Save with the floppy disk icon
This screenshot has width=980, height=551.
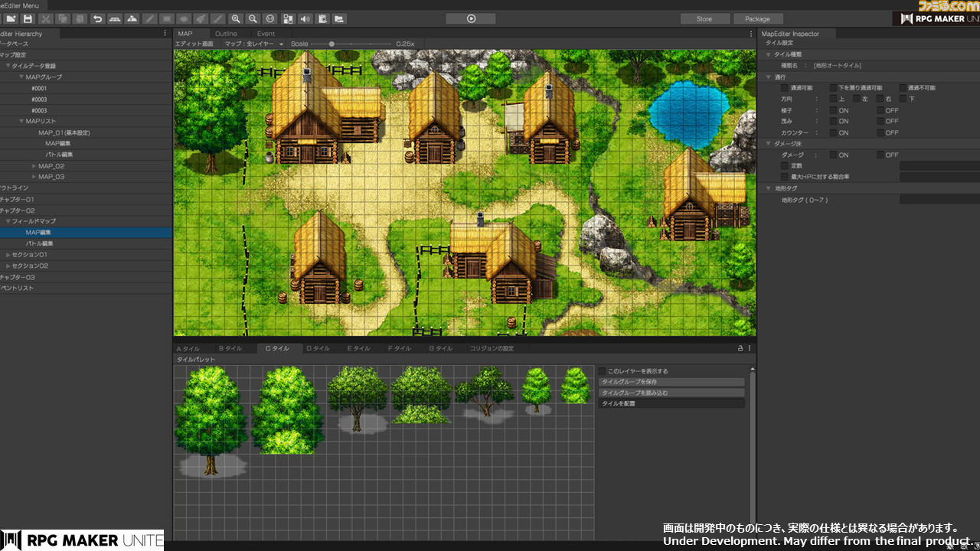click(x=28, y=18)
